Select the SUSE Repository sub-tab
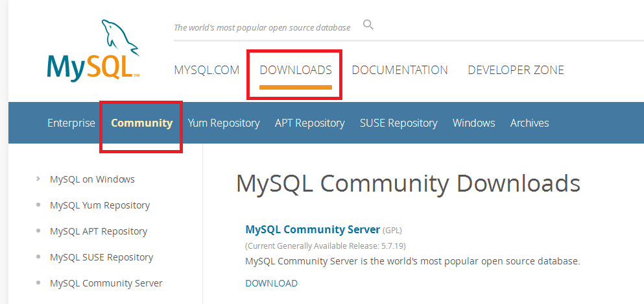 (x=398, y=123)
